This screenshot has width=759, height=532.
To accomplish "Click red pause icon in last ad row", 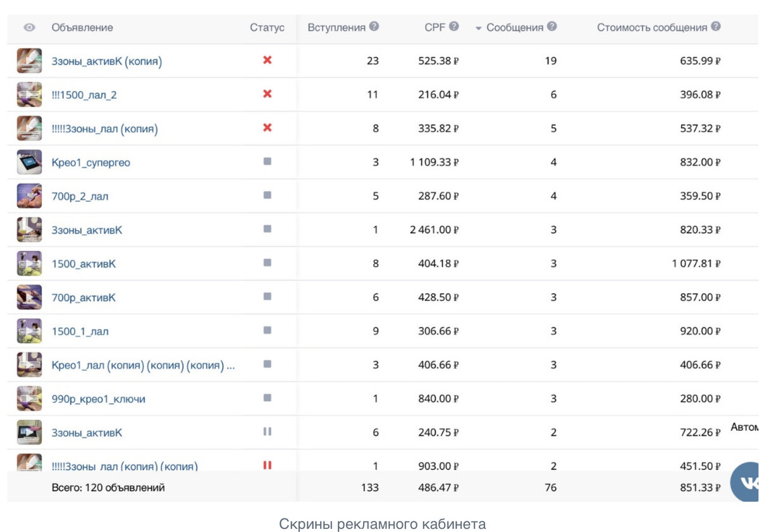I will tap(267, 465).
